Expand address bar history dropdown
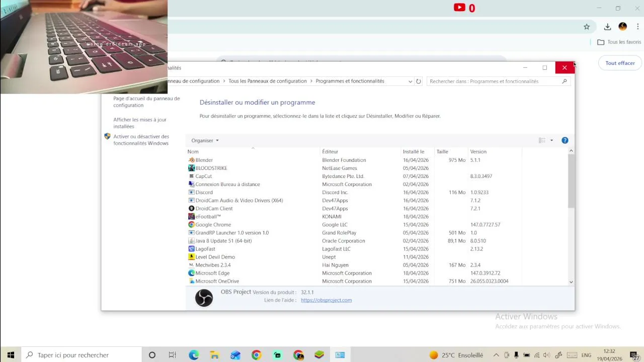This screenshot has width=644, height=362. tap(410, 81)
